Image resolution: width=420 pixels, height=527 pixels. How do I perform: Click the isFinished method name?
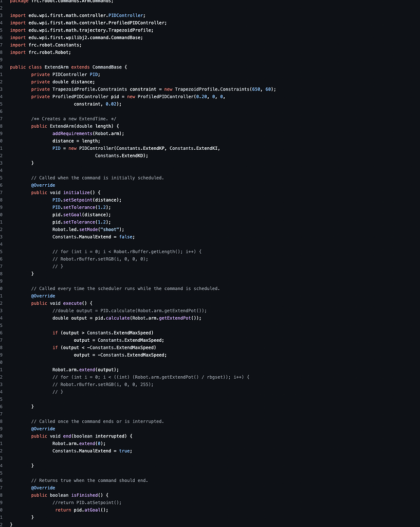pos(84,496)
